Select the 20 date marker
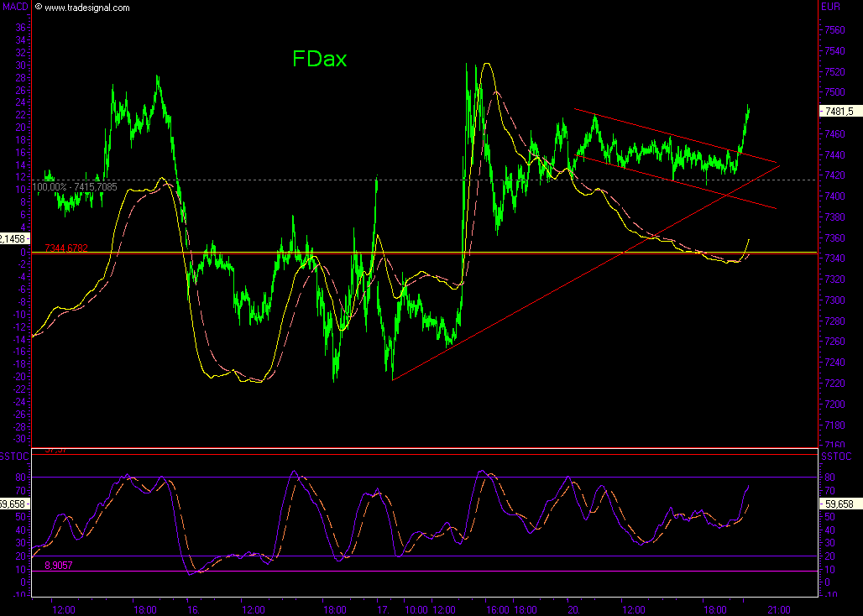863x616 pixels. (571, 609)
